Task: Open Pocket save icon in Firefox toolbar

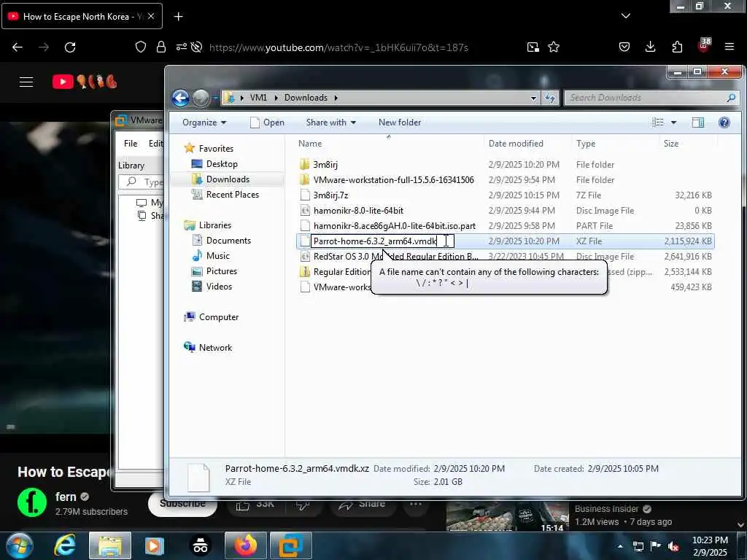Action: click(x=624, y=47)
